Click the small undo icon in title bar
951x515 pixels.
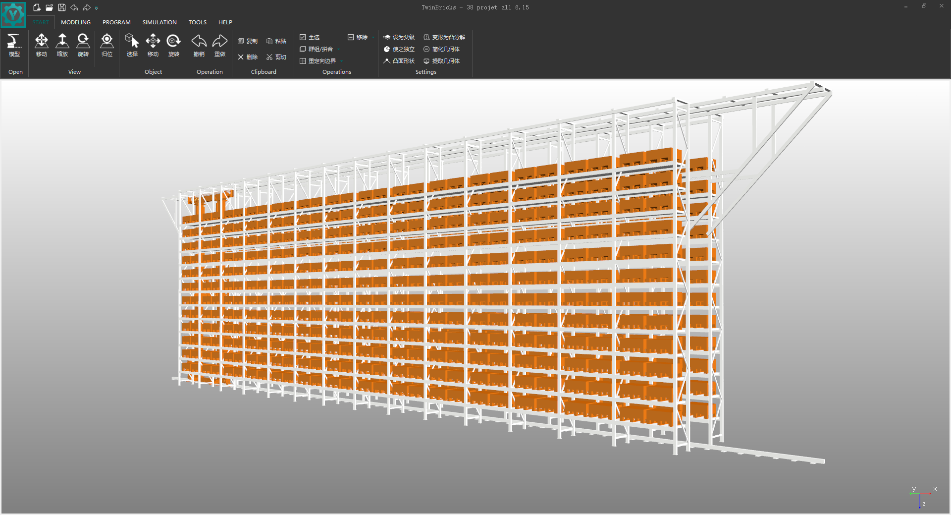click(74, 7)
